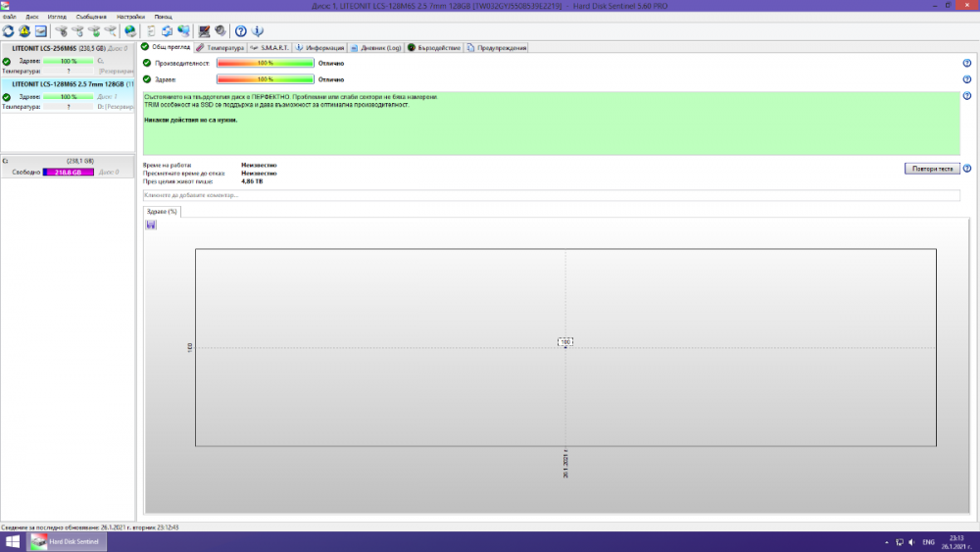
Task: Open help for the Производителност row
Action: point(966,63)
